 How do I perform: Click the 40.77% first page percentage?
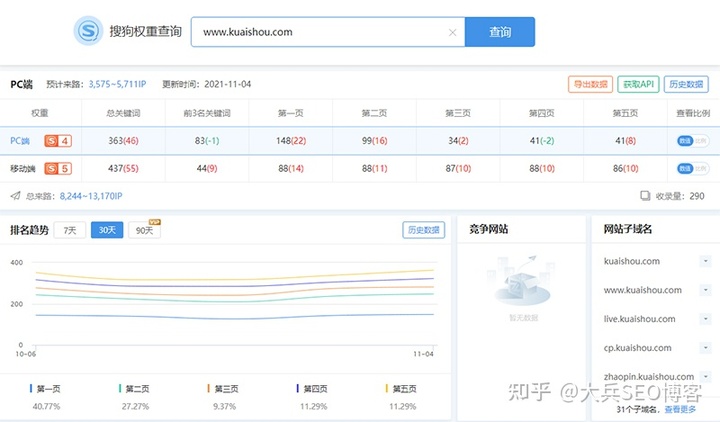pos(46,406)
